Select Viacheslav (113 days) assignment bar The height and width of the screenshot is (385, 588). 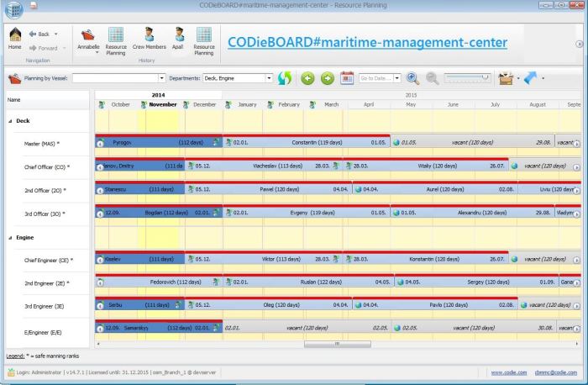point(264,166)
